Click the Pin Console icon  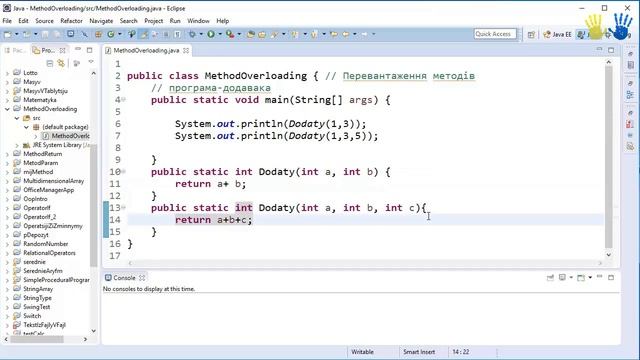[x=550, y=278]
